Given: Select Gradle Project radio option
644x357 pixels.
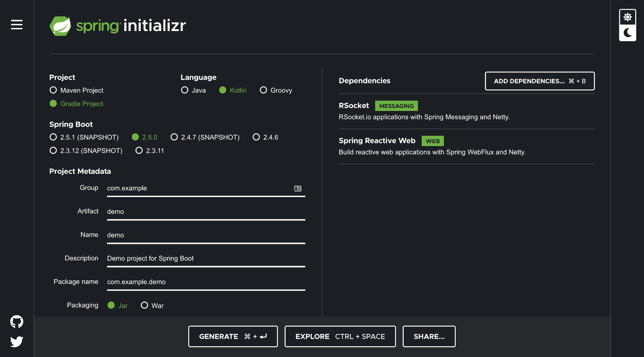Looking at the screenshot, I should click(76, 103).
